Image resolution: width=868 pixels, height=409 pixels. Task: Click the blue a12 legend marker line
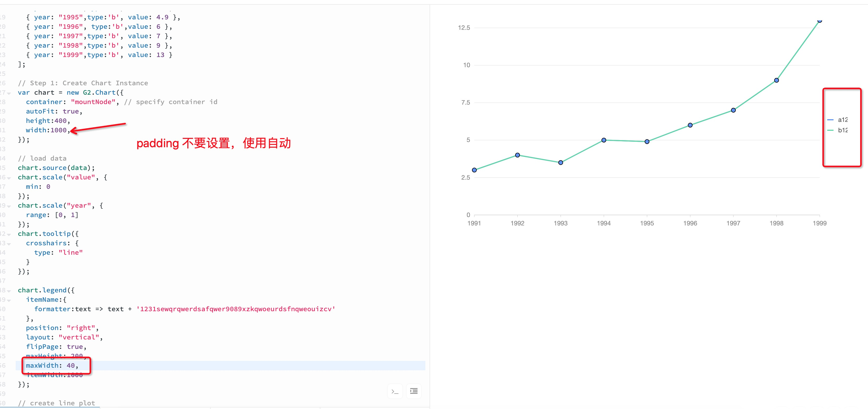tap(830, 119)
